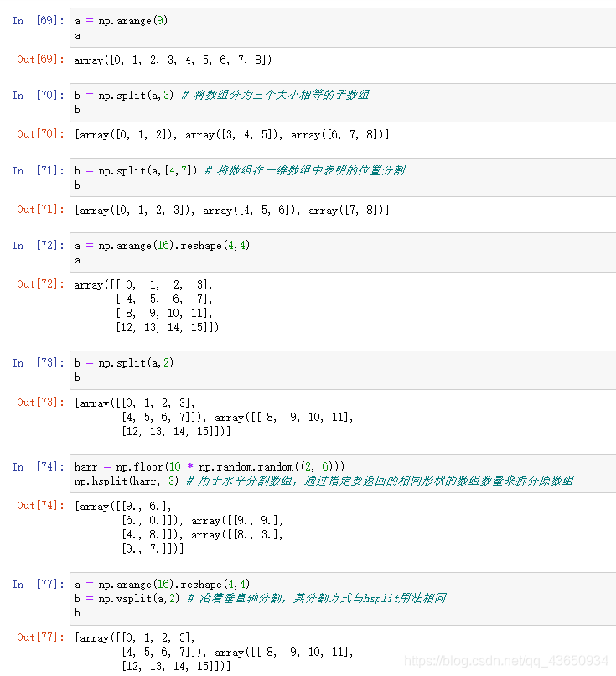Select the In [69] prompt label

39,20
